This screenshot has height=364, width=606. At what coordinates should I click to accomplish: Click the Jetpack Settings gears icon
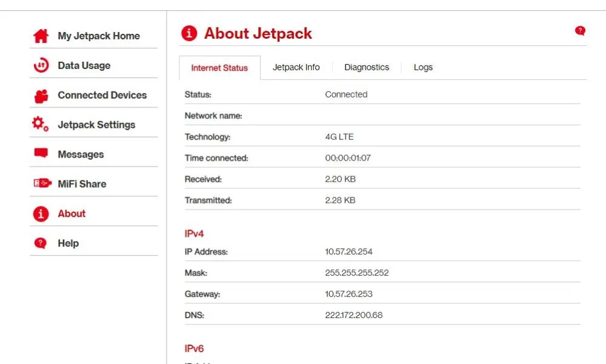pos(40,124)
